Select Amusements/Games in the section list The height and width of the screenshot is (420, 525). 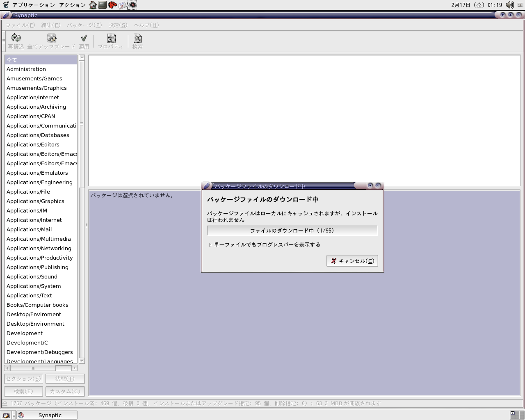coord(41,79)
